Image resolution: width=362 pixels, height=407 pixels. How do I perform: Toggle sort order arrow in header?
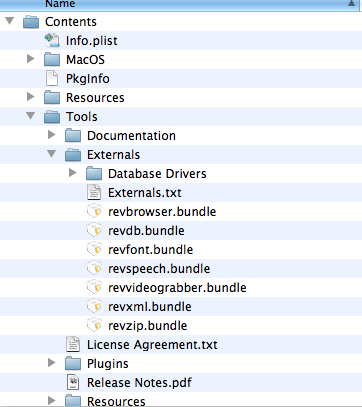[351, 4]
